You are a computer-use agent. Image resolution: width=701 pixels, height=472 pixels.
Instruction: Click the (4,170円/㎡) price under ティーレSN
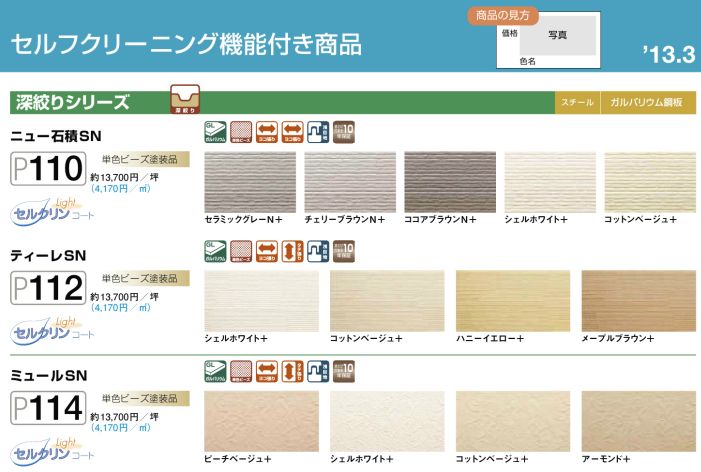pyautogui.click(x=121, y=308)
